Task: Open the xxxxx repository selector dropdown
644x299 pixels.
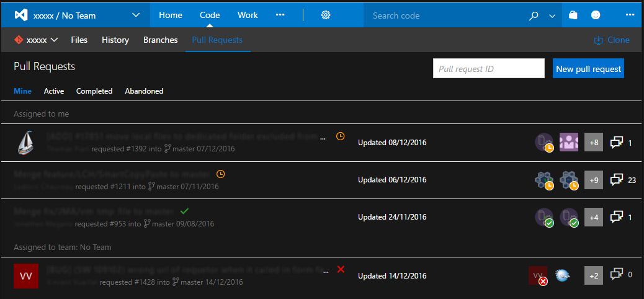Action: click(36, 40)
